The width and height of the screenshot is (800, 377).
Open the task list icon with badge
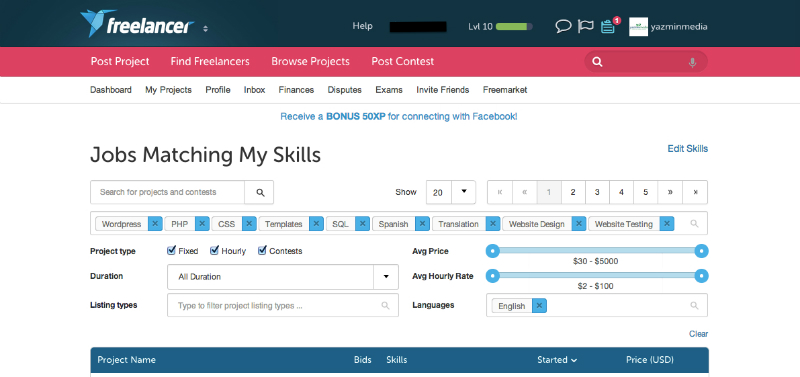(608, 26)
